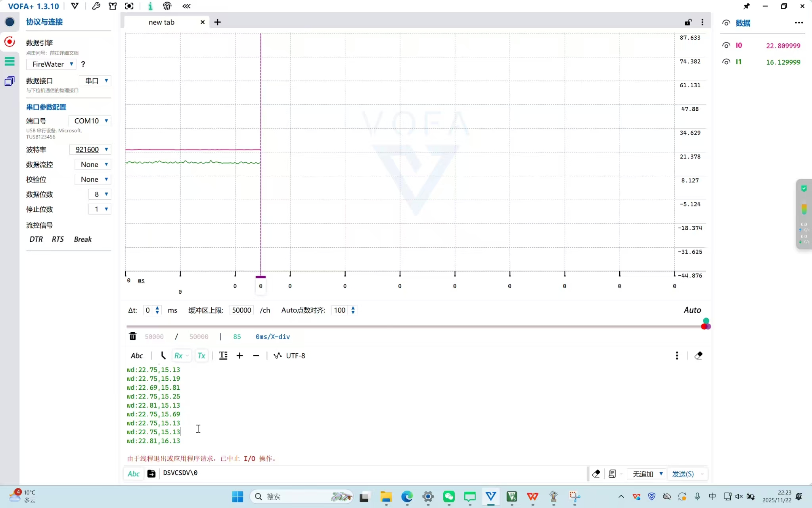This screenshot has width=812, height=508.
Task: Open the COM10 port dropdown
Action: click(90, 121)
